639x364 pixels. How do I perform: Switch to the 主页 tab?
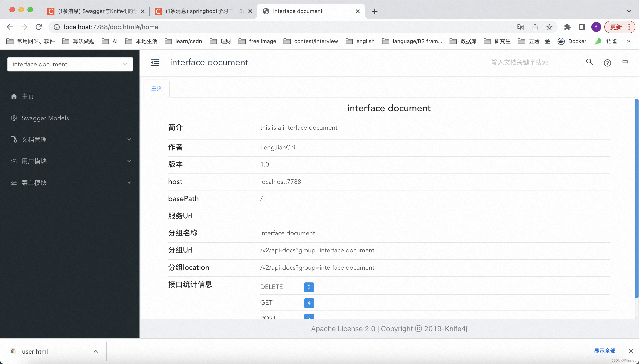pos(156,88)
